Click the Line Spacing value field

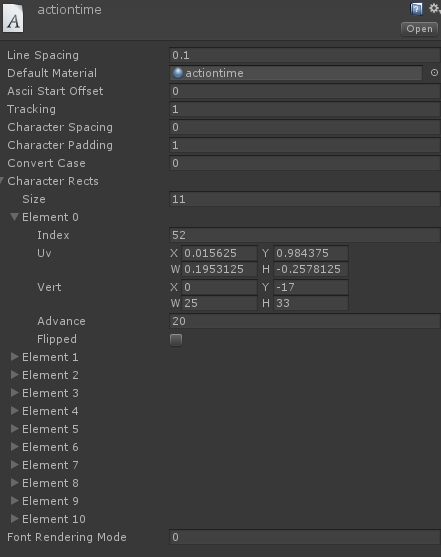coord(305,55)
